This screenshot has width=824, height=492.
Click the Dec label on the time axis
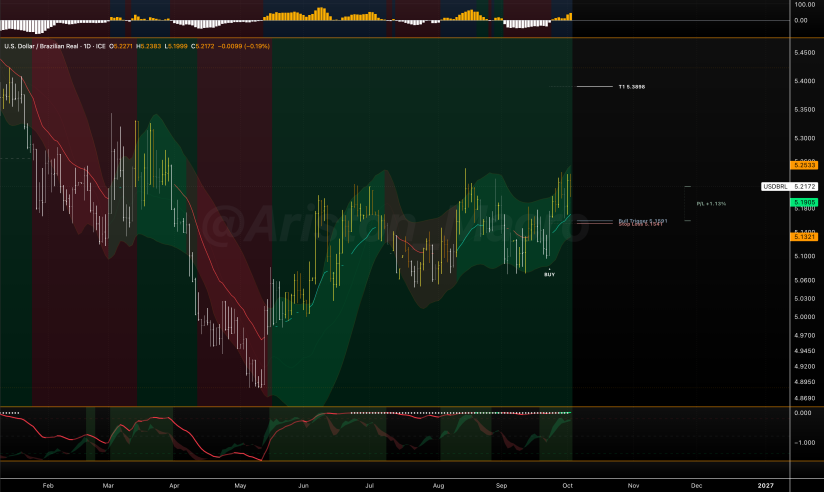point(696,486)
